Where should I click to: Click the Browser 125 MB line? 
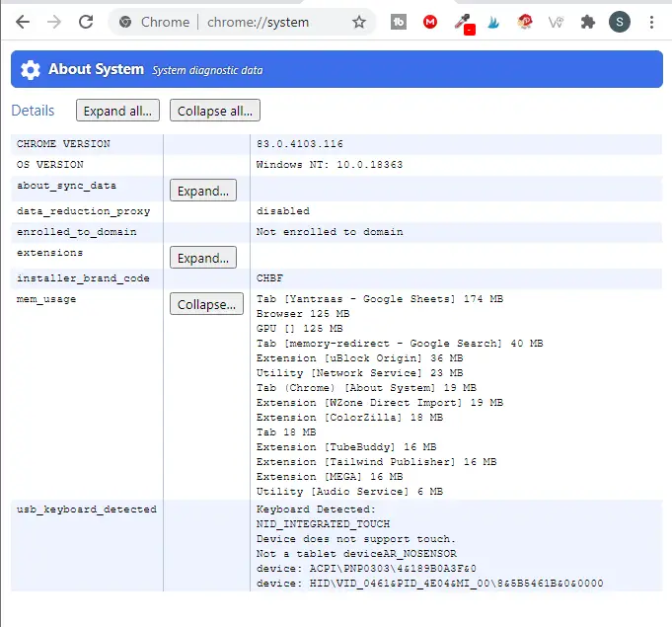point(303,314)
